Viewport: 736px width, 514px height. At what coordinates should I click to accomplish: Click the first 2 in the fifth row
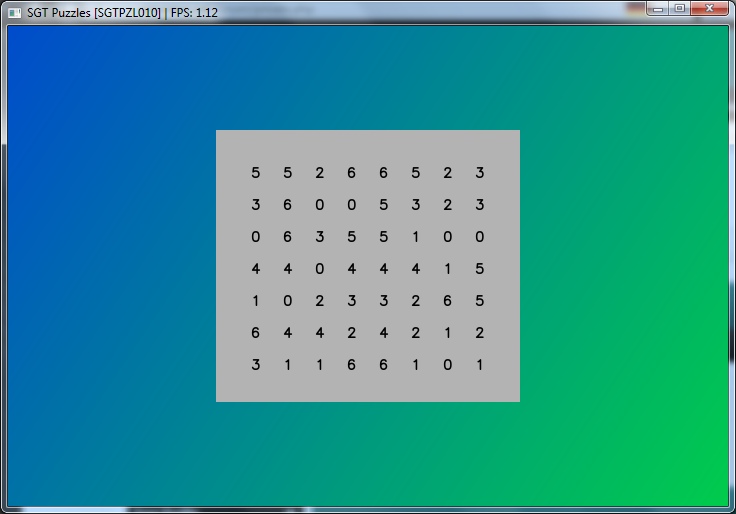tap(320, 300)
